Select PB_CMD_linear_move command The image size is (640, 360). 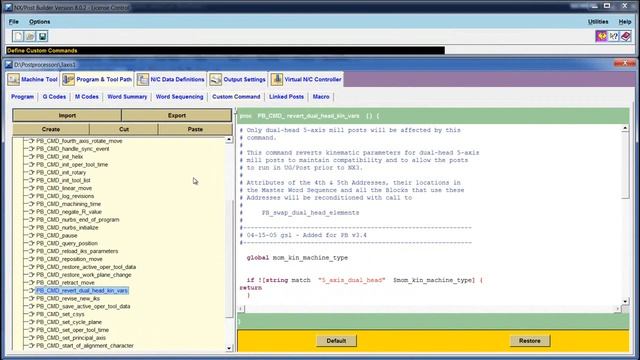point(64,188)
